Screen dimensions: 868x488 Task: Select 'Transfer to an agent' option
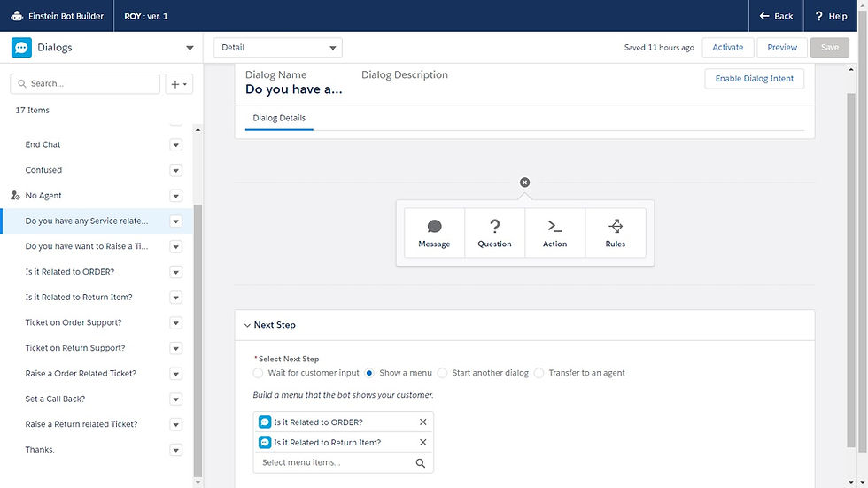(x=539, y=373)
